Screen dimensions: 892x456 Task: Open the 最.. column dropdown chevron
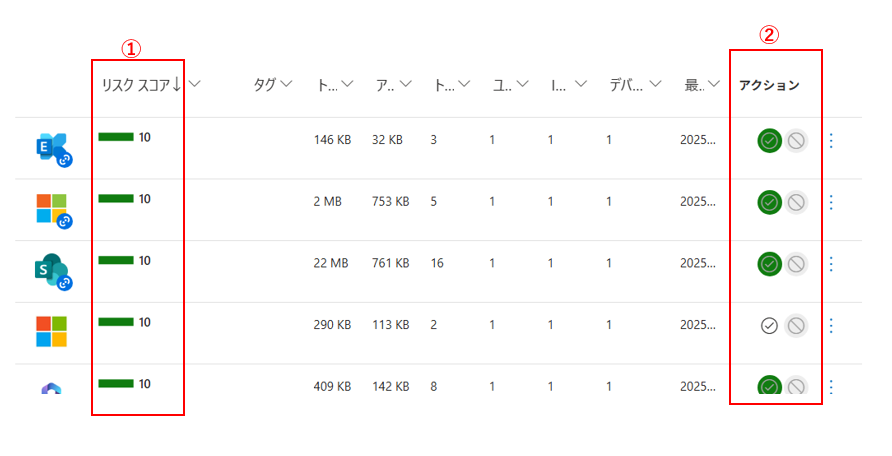coord(713,84)
